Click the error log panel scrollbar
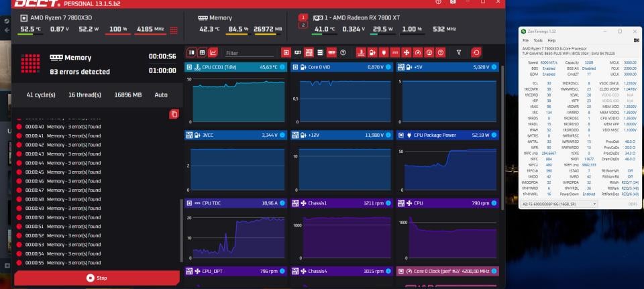Viewport: 644px width, 289px height. (x=182, y=231)
